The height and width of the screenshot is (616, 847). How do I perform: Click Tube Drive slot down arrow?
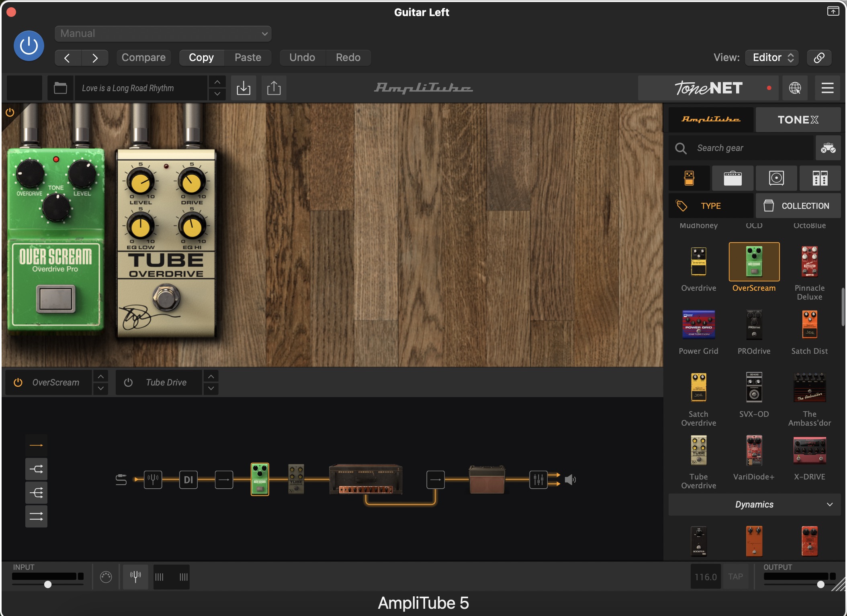click(x=211, y=388)
